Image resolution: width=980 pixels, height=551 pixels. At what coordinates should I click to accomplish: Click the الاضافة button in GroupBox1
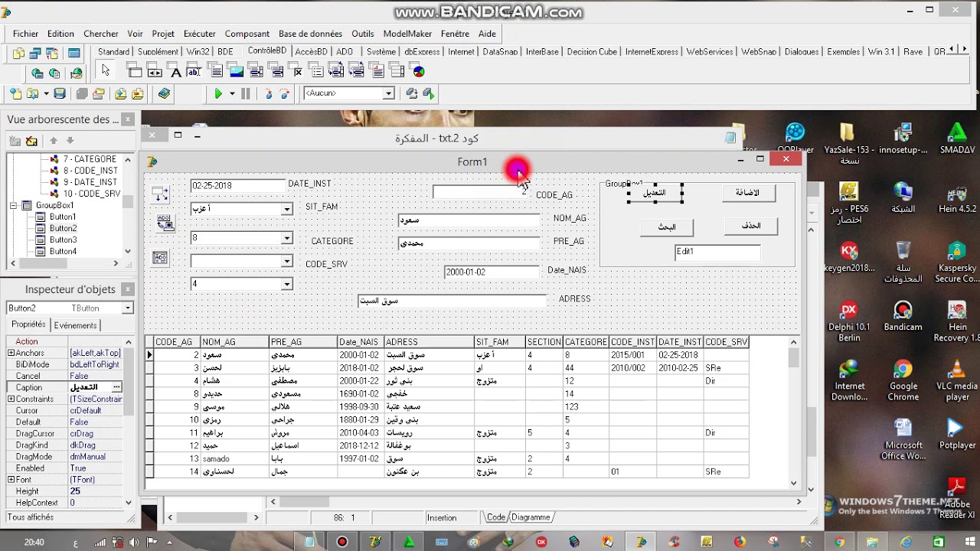[748, 193]
